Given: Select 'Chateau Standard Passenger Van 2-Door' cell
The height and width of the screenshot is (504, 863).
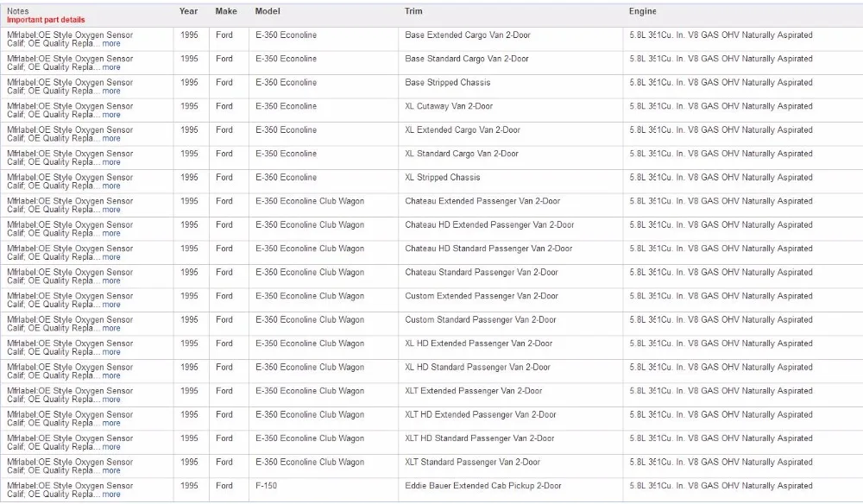Looking at the screenshot, I should [x=482, y=272].
